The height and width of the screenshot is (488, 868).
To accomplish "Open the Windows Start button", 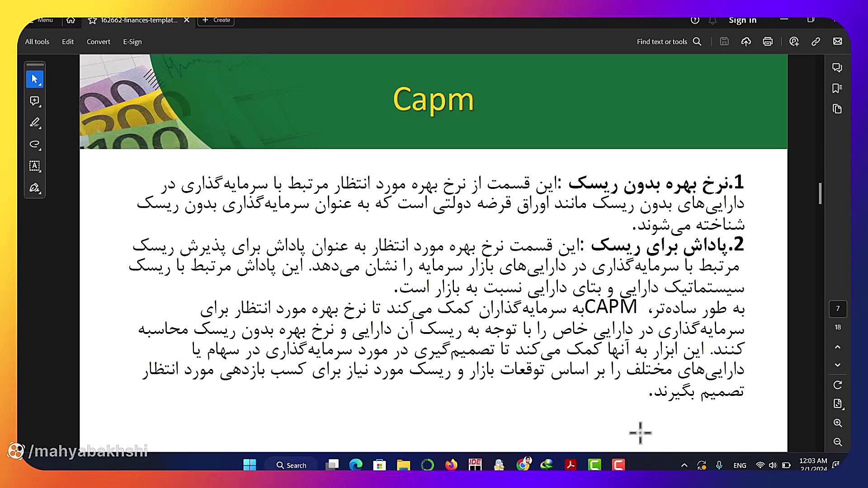I will (x=250, y=465).
